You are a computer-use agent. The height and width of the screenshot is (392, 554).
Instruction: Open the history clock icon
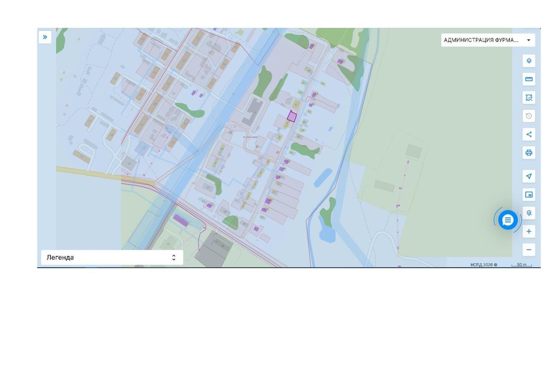point(529,116)
